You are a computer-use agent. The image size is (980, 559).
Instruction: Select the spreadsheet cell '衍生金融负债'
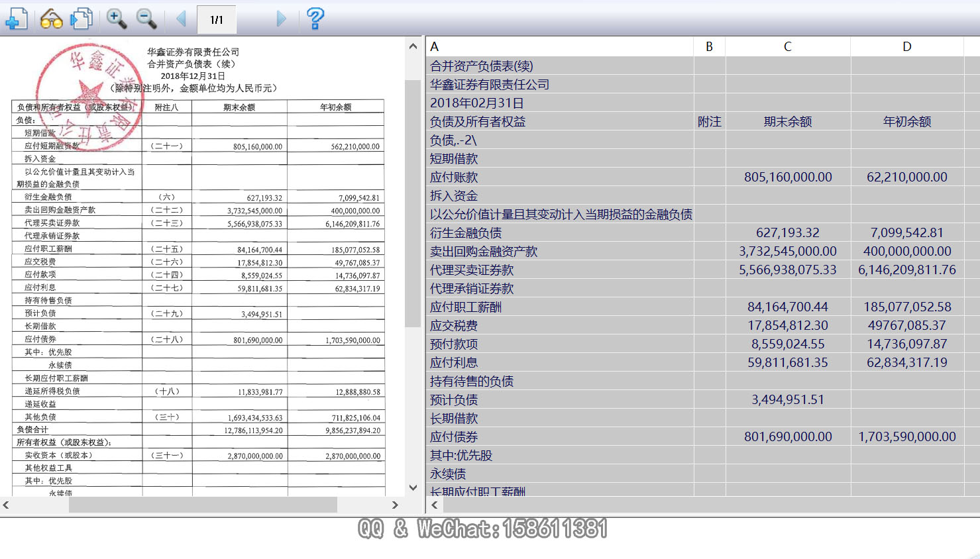[561, 232]
